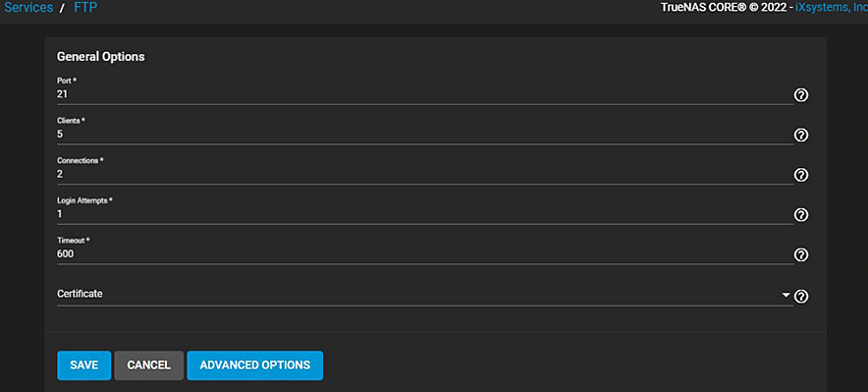868x392 pixels.
Task: Go to Services breadcrumb
Action: point(28,8)
